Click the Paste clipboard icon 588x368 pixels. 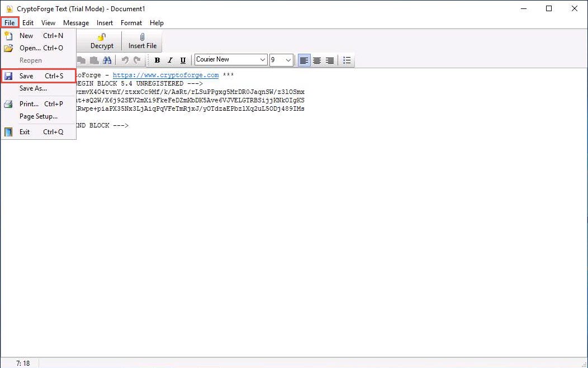pyautogui.click(x=93, y=60)
